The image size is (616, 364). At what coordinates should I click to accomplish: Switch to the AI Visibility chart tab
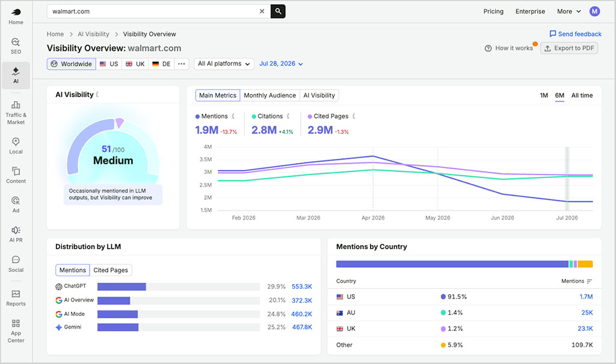point(319,95)
